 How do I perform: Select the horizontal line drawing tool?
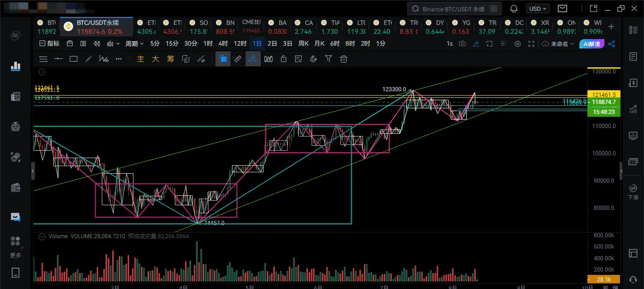tap(58, 59)
